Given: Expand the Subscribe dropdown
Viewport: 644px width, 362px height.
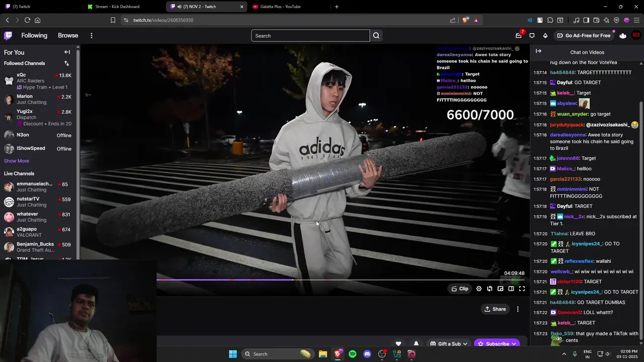Looking at the screenshot, I should click(x=497, y=344).
